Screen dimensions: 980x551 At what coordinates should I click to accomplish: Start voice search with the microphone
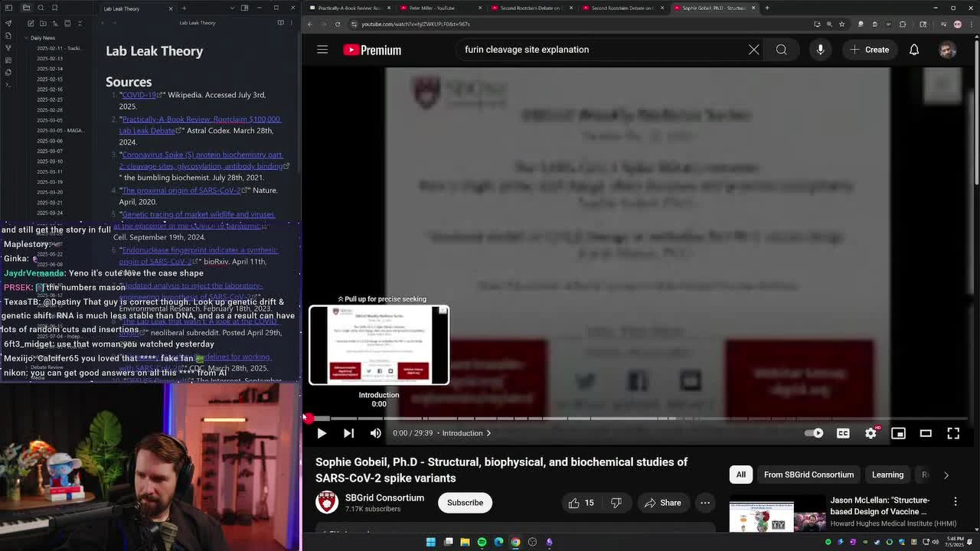[820, 50]
